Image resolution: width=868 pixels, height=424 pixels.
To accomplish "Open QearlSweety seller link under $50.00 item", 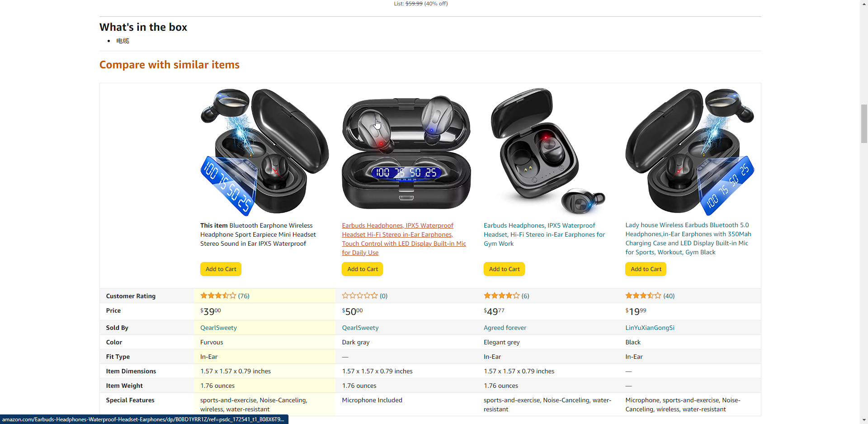I will [360, 328].
